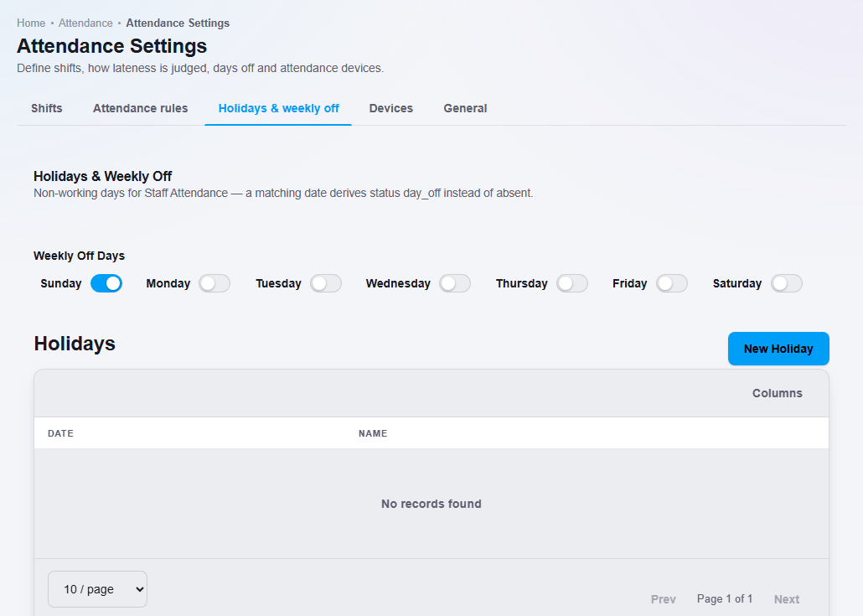Viewport: 863px width, 616px height.
Task: Click the 'Define shifts, how lateness is judged' subtitle
Action: pos(200,68)
